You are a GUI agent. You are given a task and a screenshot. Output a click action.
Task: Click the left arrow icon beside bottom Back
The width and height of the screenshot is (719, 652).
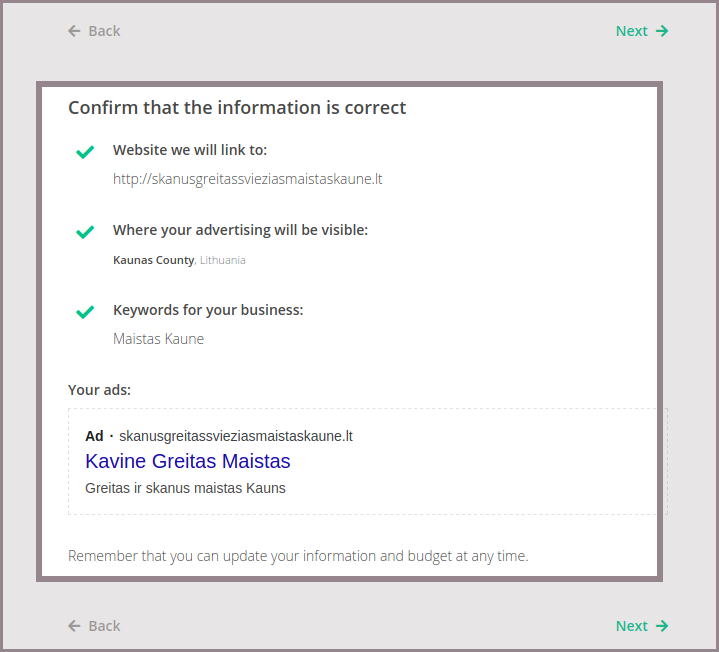point(74,626)
